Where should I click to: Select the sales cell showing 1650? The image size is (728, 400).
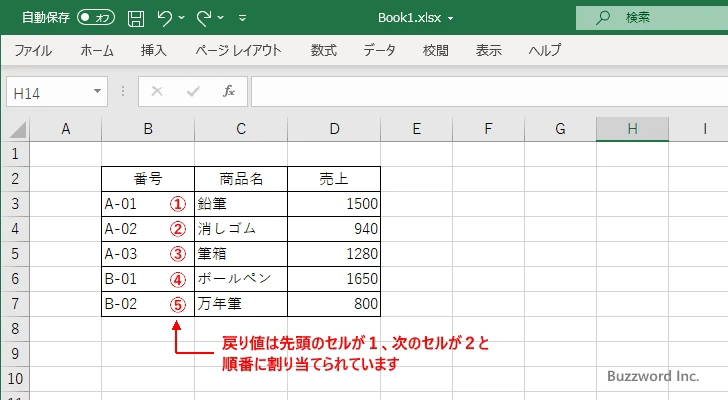coord(334,279)
